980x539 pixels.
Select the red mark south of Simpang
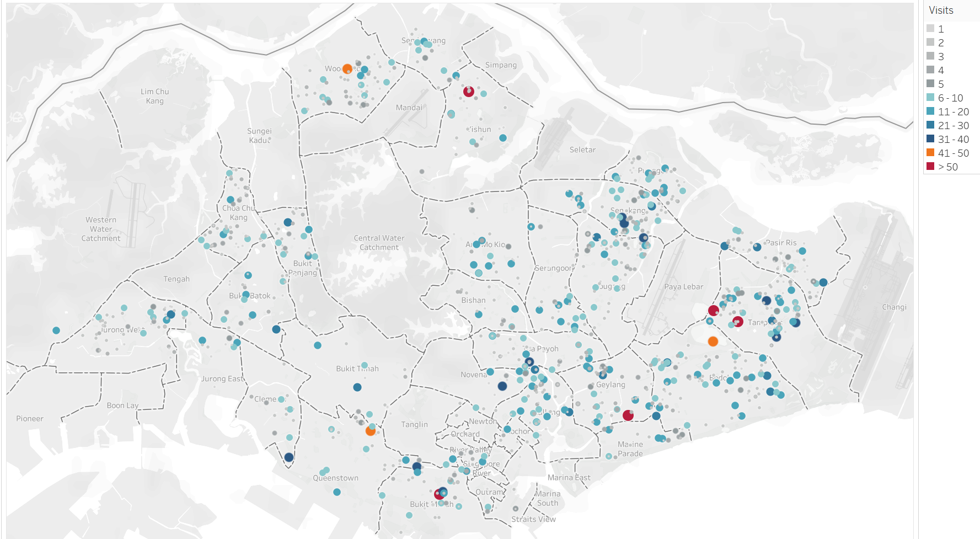(469, 92)
